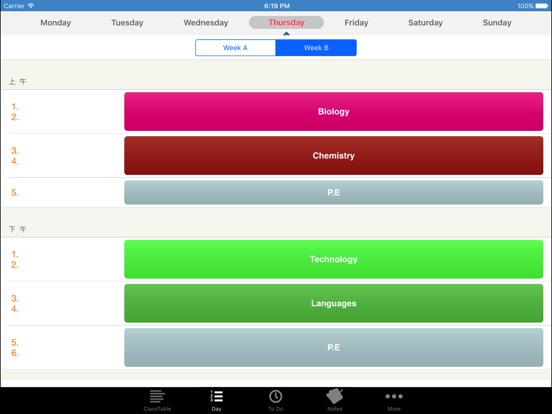Check the battery indicator in status bar
Image resolution: width=552 pixels, height=414 pixels.
click(541, 6)
